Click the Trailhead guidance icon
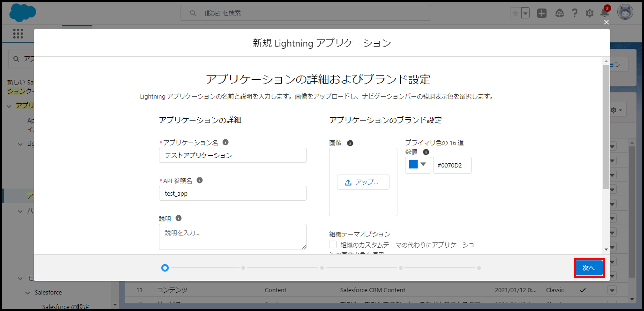The height and width of the screenshot is (311, 644). 559,13
